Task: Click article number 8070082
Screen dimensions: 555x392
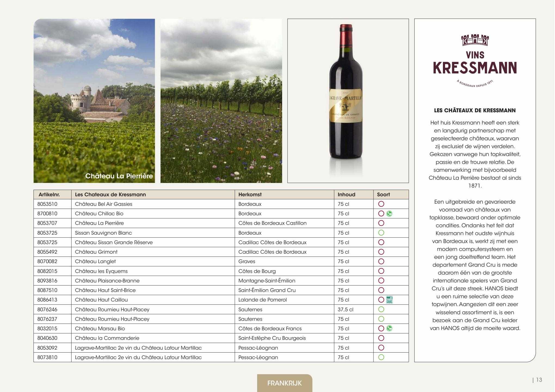Action: tap(47, 262)
